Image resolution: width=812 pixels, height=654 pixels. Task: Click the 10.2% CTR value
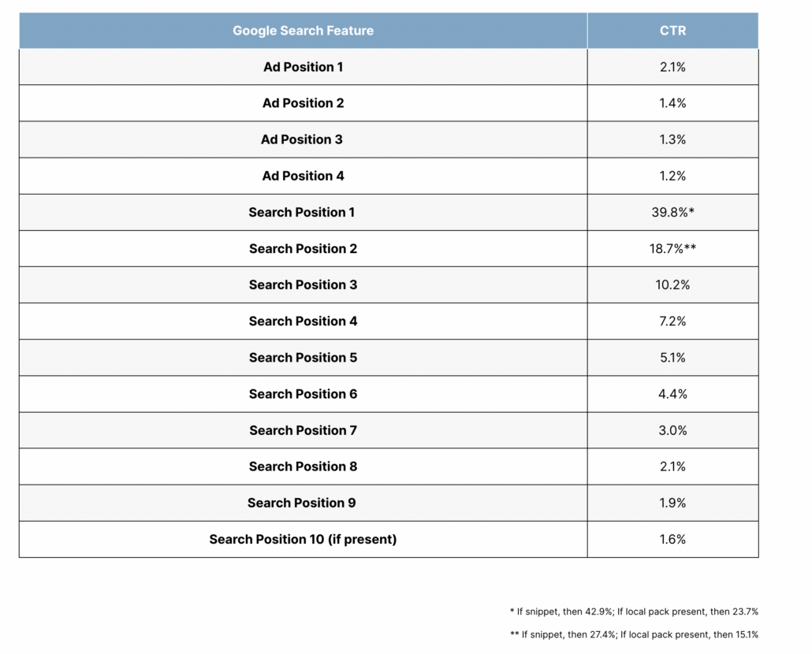672,284
